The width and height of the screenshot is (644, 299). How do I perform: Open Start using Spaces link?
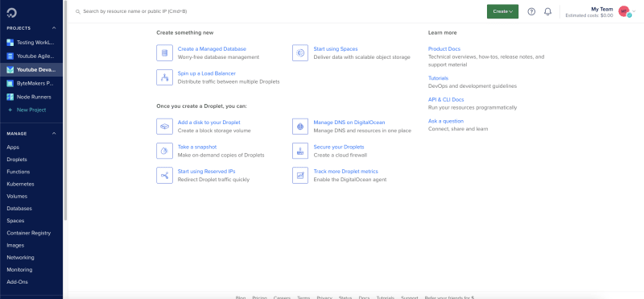[336, 49]
